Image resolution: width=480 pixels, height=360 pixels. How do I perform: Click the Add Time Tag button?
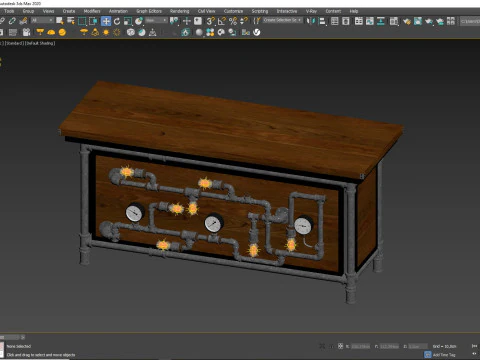coord(440,355)
